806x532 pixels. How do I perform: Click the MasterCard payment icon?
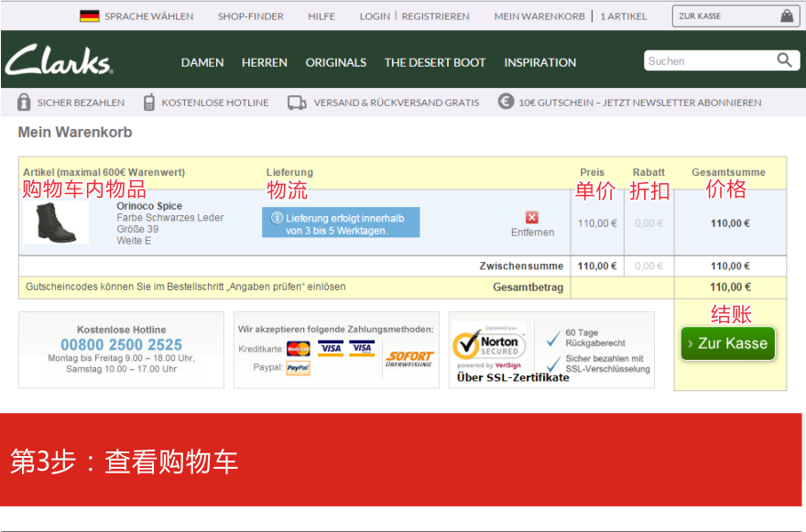point(299,349)
